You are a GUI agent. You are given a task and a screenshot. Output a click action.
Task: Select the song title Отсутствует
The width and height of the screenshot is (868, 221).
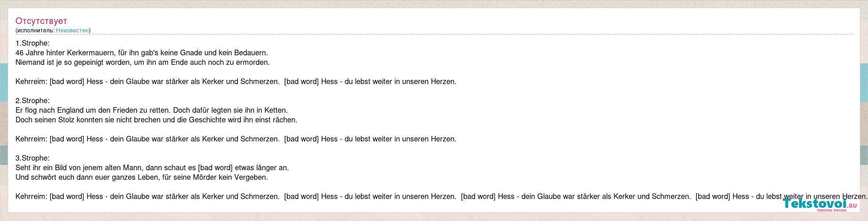coord(41,21)
